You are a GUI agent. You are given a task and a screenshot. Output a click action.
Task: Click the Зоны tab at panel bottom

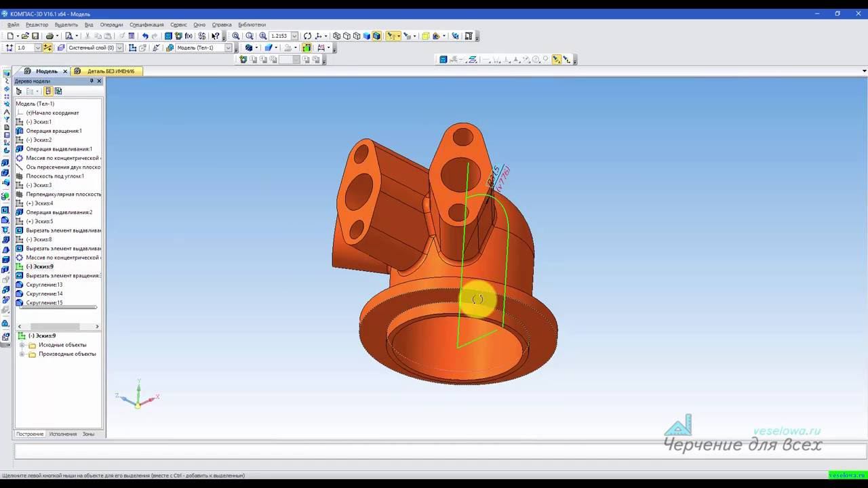point(88,434)
